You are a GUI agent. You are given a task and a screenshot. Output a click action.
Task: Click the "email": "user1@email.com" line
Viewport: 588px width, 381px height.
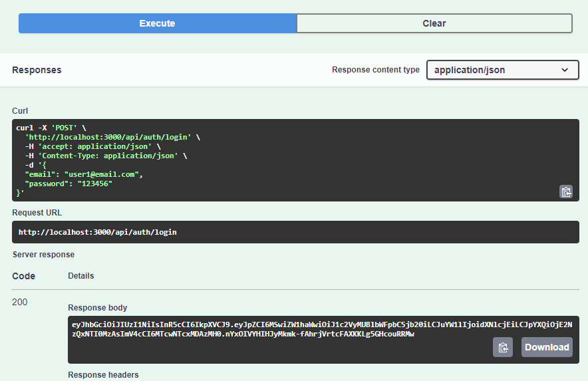click(x=84, y=174)
